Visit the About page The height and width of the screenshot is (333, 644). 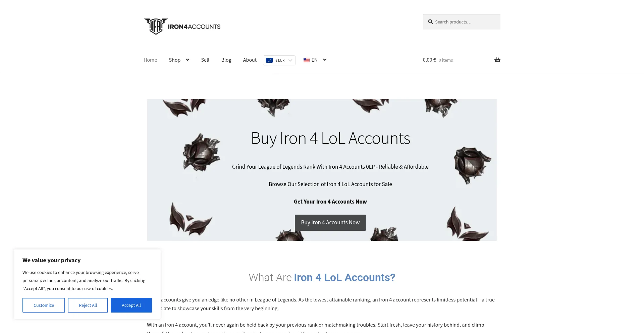[x=250, y=60]
